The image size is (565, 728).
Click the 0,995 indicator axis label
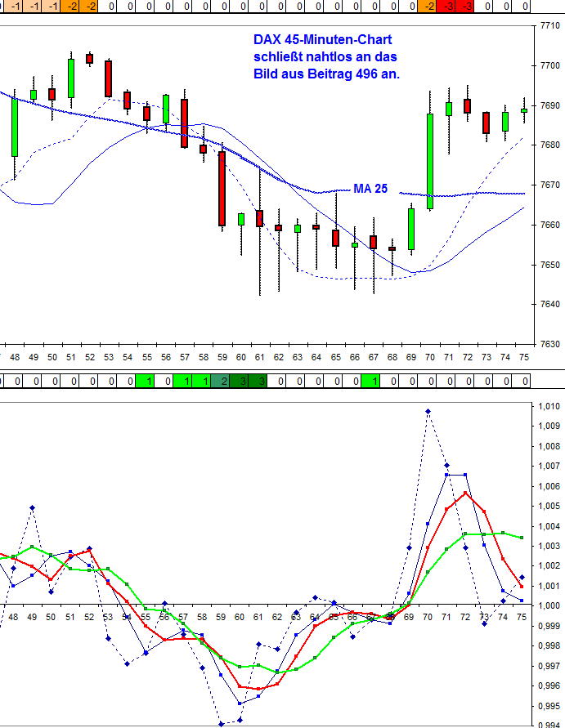(549, 706)
